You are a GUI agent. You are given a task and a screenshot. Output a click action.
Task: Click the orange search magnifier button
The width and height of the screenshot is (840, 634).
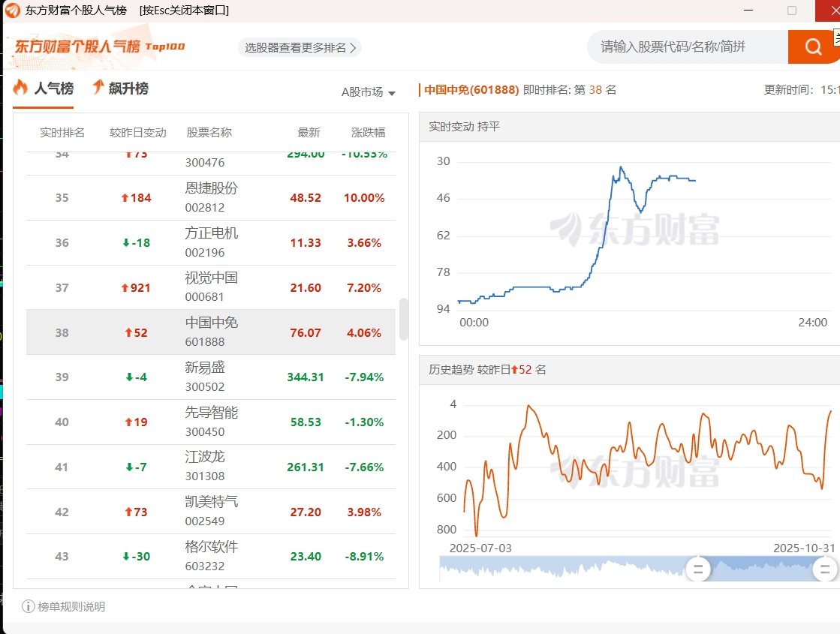click(813, 47)
